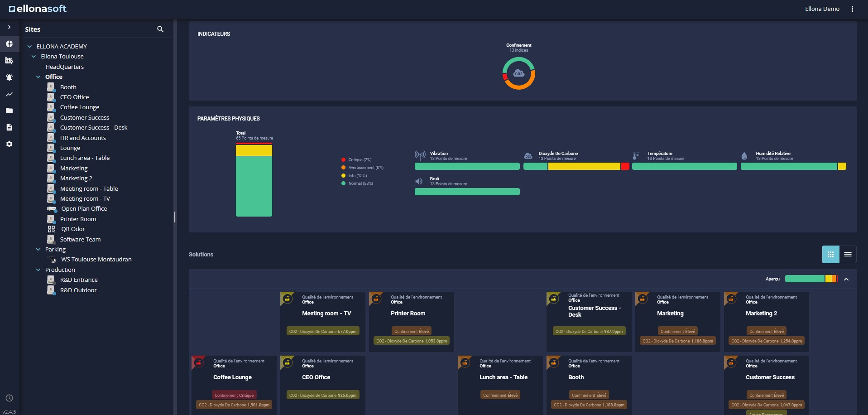Viewport: 868px width, 415px height.
Task: Click the Booth device icon in tree
Action: [x=51, y=87]
